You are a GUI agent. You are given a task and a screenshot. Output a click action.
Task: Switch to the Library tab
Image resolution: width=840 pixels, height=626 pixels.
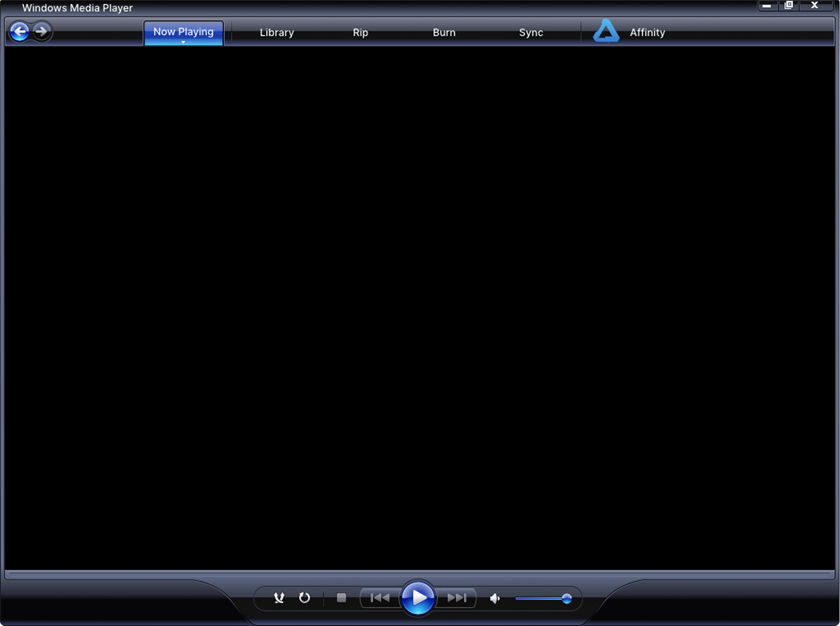(x=277, y=33)
